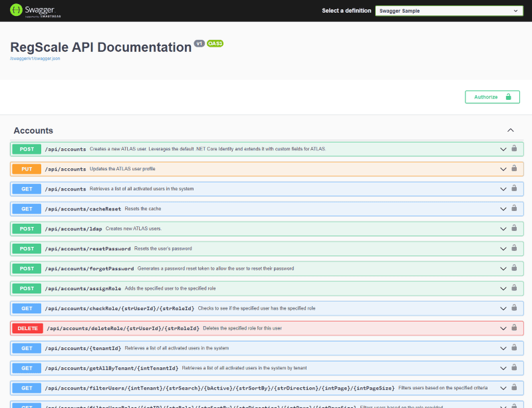The width and height of the screenshot is (532, 408).
Task: Click the green OAS3 badge
Action: pyautogui.click(x=215, y=43)
